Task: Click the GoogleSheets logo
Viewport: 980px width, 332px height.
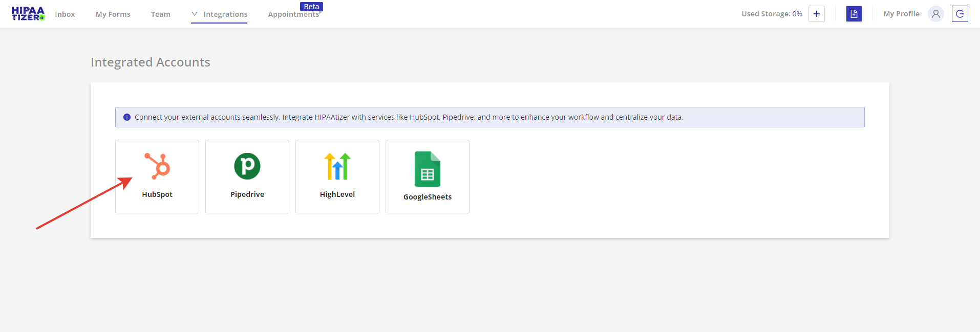Action: (x=428, y=169)
